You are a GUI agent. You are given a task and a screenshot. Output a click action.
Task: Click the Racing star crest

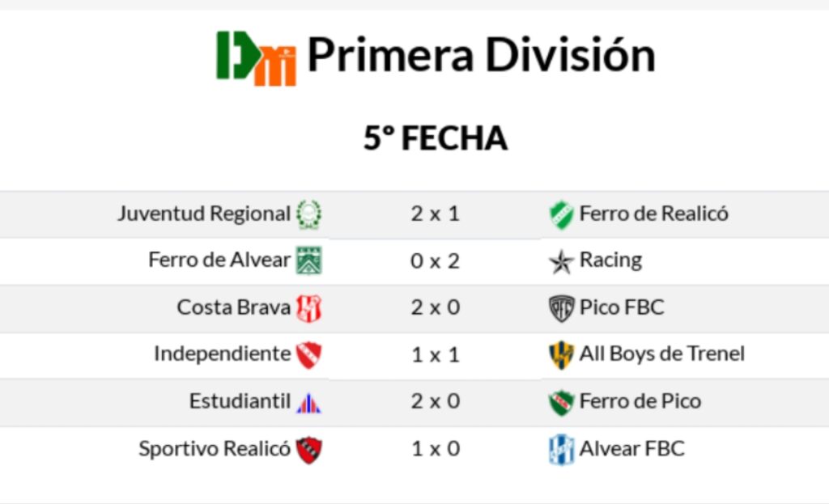click(561, 261)
